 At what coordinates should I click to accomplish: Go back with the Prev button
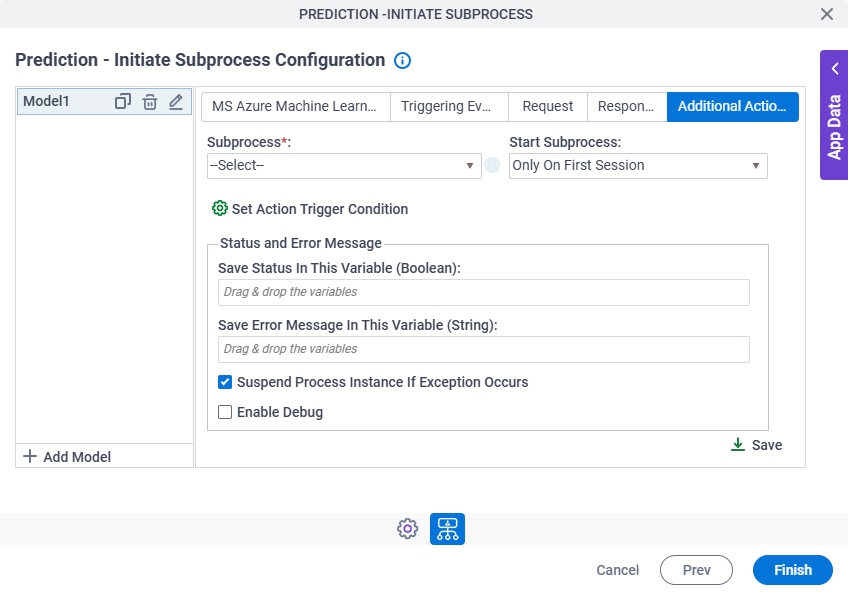pos(697,570)
